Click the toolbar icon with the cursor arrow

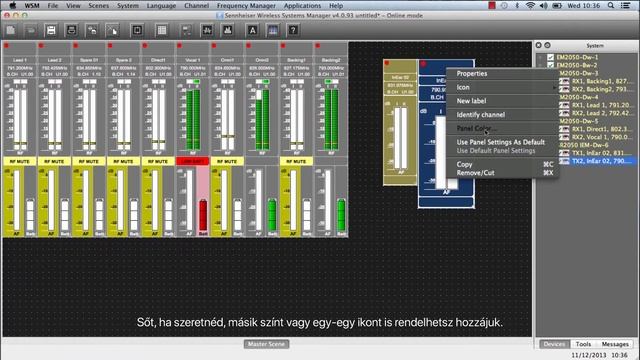(113, 30)
